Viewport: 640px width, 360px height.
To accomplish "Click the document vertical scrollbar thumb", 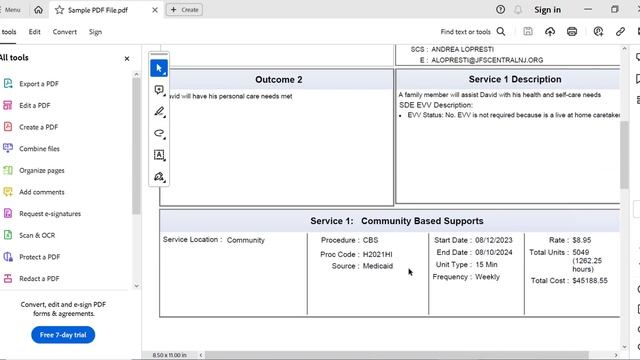I will click(x=624, y=155).
